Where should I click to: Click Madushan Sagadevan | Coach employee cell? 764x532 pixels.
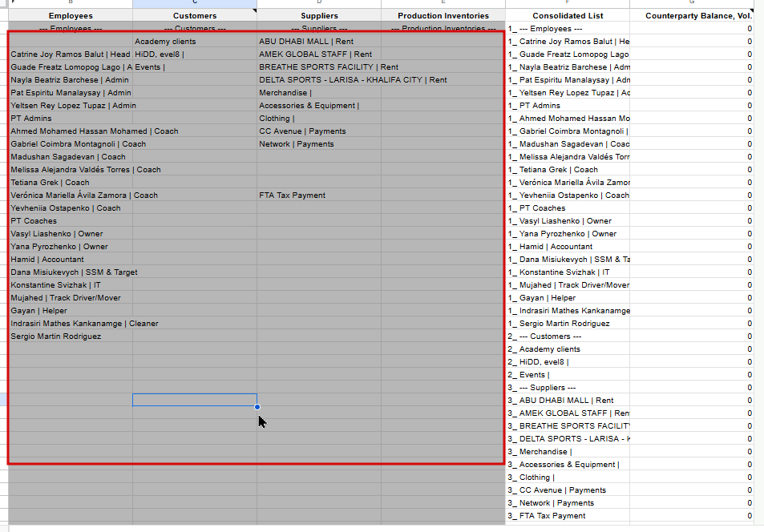coord(71,157)
